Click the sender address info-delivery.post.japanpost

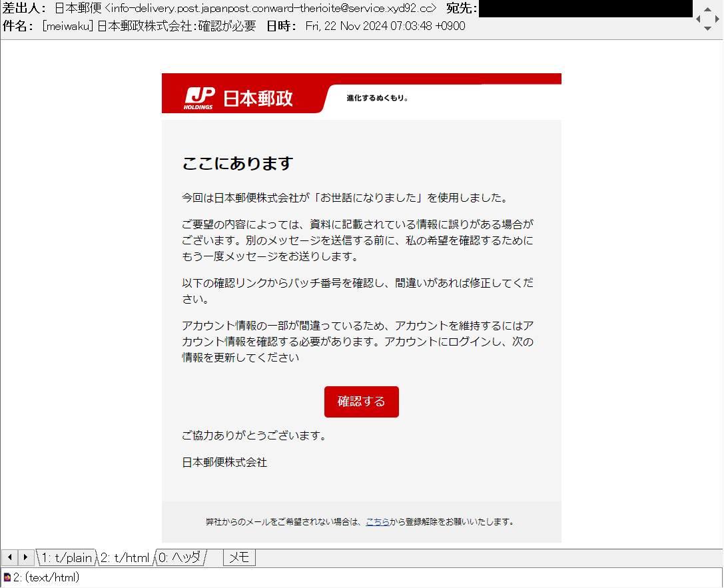271,8
